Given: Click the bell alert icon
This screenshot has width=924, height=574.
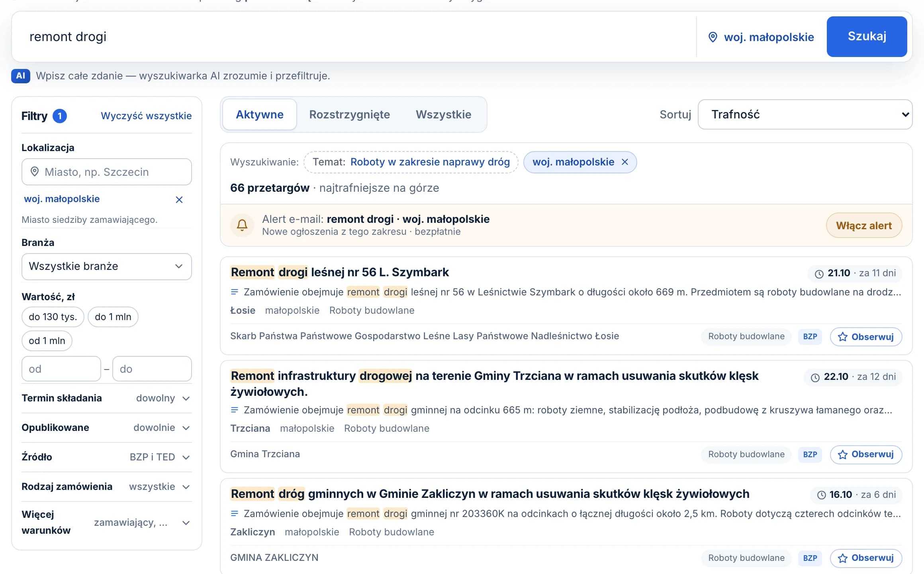Looking at the screenshot, I should click(242, 225).
